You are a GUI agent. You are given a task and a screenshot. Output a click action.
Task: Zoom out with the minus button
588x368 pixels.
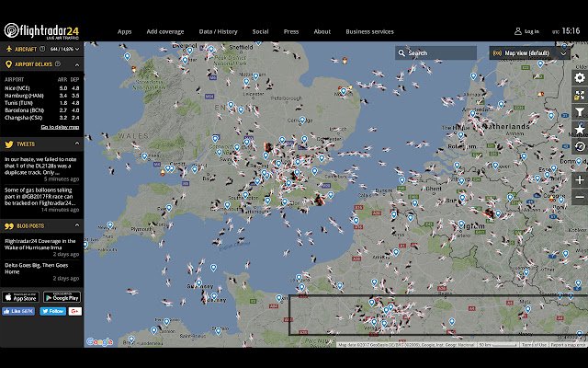580,197
